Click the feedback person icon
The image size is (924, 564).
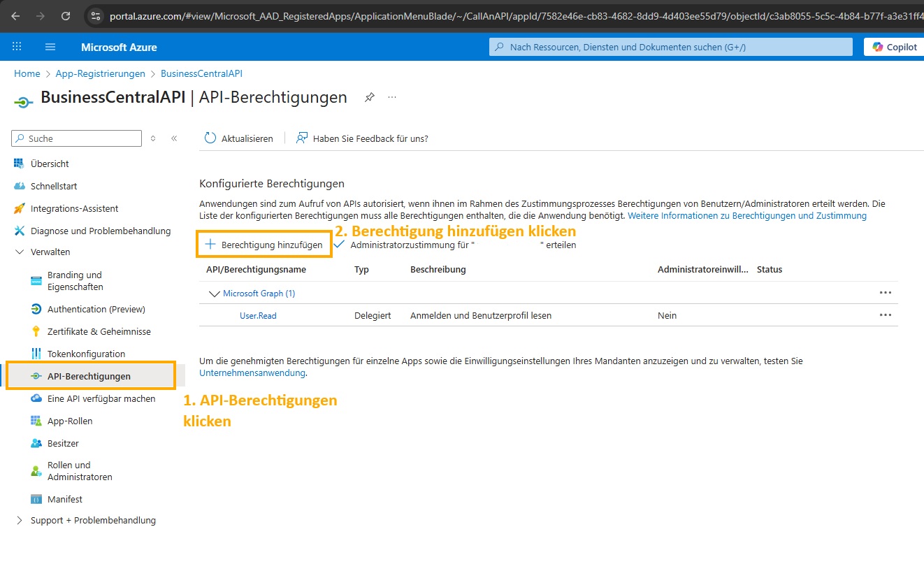coord(302,138)
